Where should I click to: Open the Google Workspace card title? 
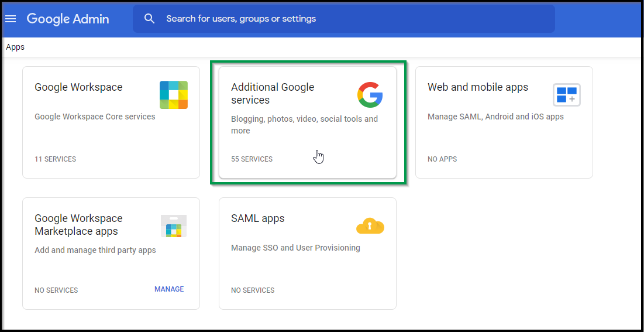click(x=78, y=87)
